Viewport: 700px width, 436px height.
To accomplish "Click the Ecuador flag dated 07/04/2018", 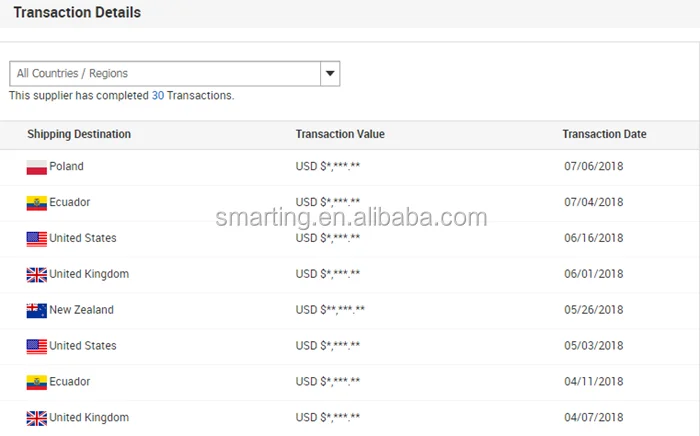I will [x=37, y=203].
